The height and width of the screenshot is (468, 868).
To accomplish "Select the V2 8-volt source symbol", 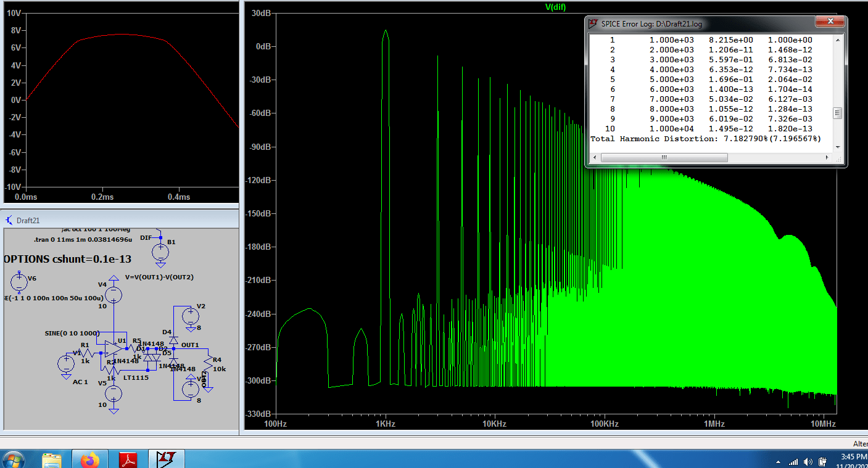I will [190, 316].
